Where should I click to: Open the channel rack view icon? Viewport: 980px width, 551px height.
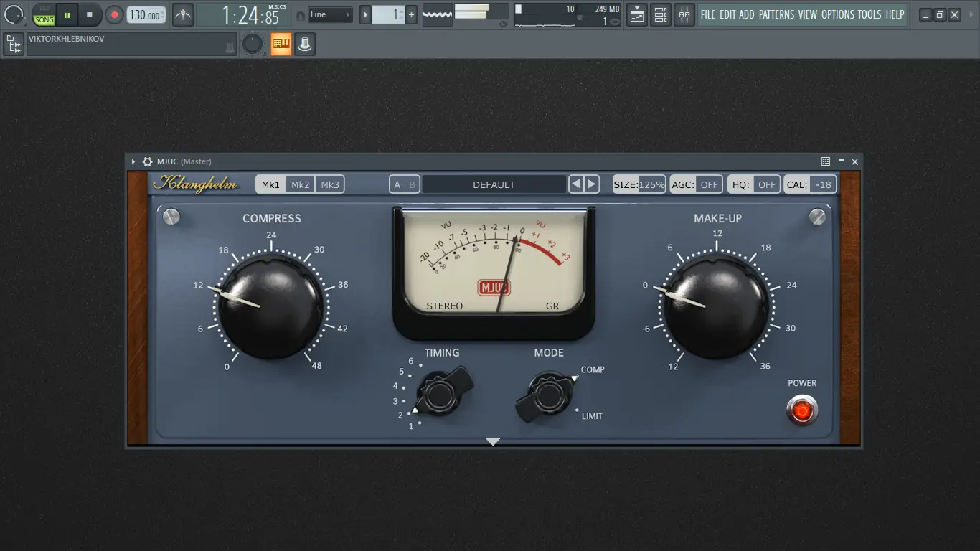coord(661,14)
